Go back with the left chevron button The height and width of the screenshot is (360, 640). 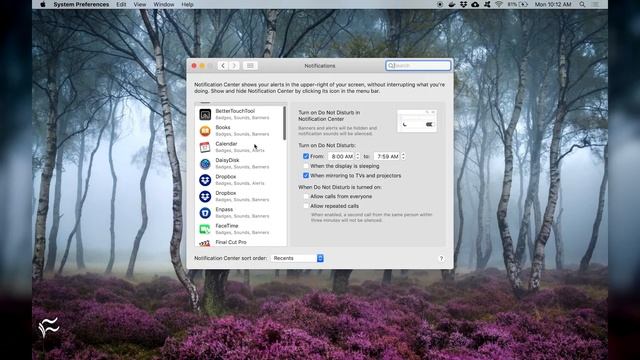point(223,66)
